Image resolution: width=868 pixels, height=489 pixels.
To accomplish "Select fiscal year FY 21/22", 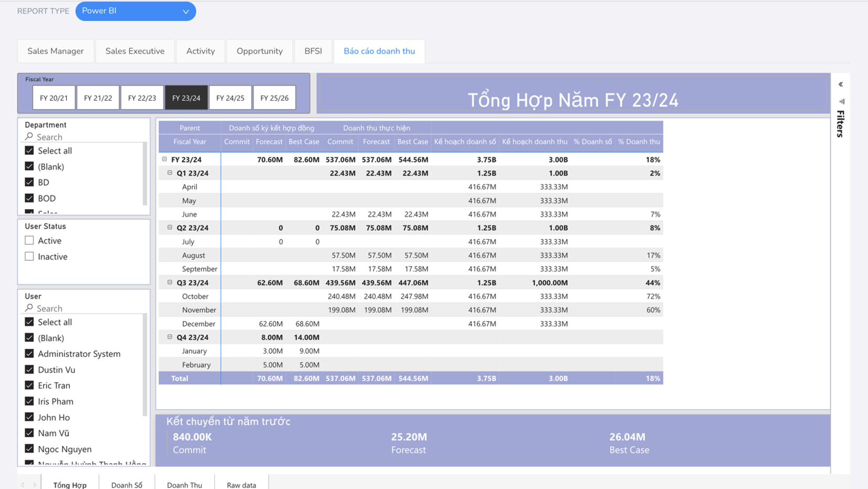I will pyautogui.click(x=98, y=98).
